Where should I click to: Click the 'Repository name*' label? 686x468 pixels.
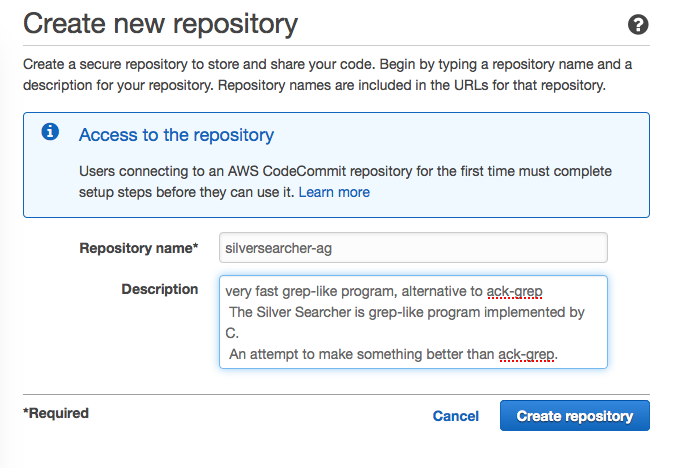click(x=139, y=248)
